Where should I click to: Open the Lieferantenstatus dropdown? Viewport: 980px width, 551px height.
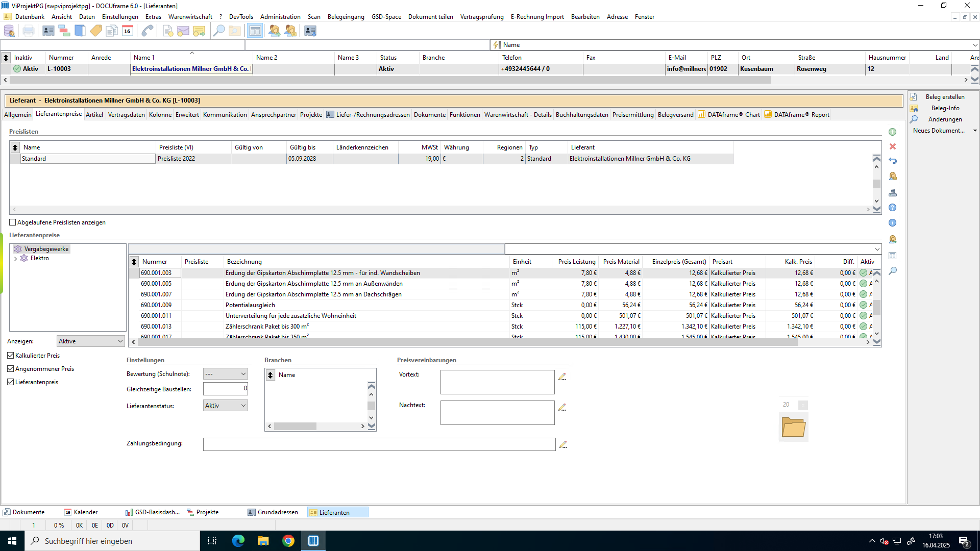point(225,406)
